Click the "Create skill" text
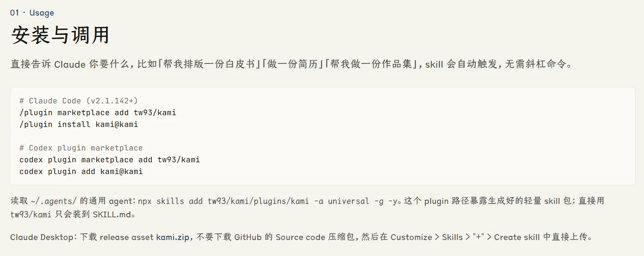 click(517, 237)
